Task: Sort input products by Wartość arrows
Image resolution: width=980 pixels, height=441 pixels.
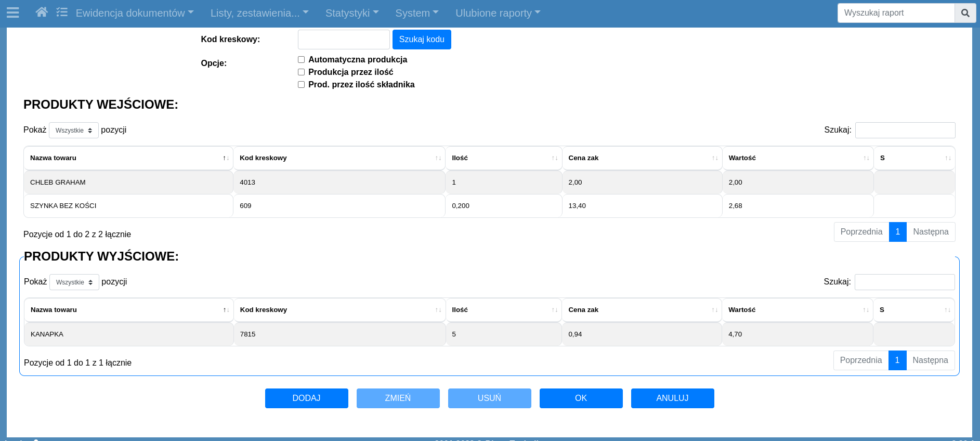Action: click(866, 158)
